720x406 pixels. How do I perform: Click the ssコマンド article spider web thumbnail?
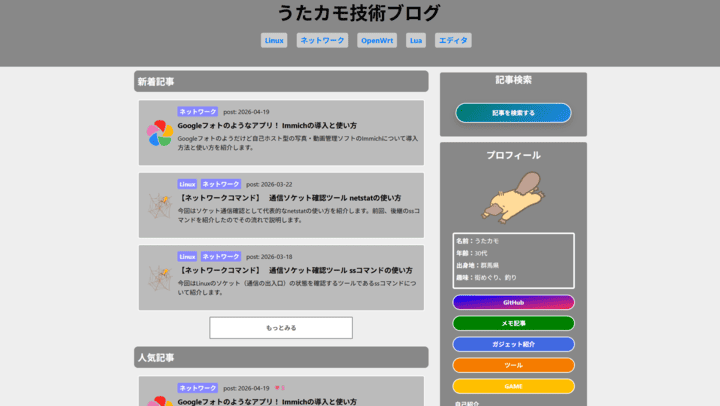point(160,278)
